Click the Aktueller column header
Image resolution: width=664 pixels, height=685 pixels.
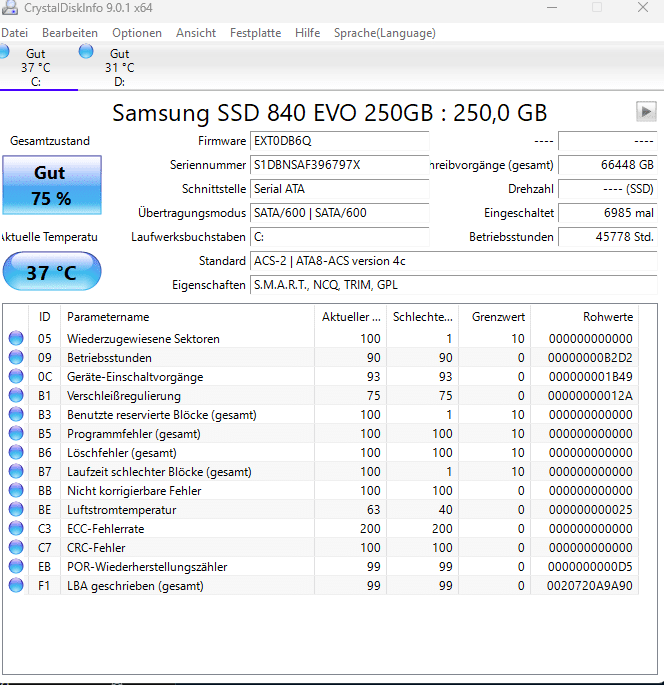(350, 317)
